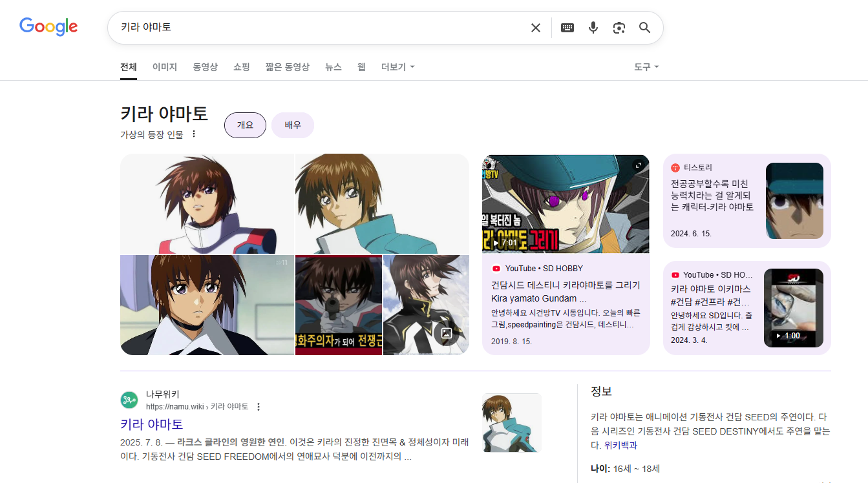Screen dimensions: 868x483
Task: Open the 티스토리 card thumbnail
Action: click(794, 201)
